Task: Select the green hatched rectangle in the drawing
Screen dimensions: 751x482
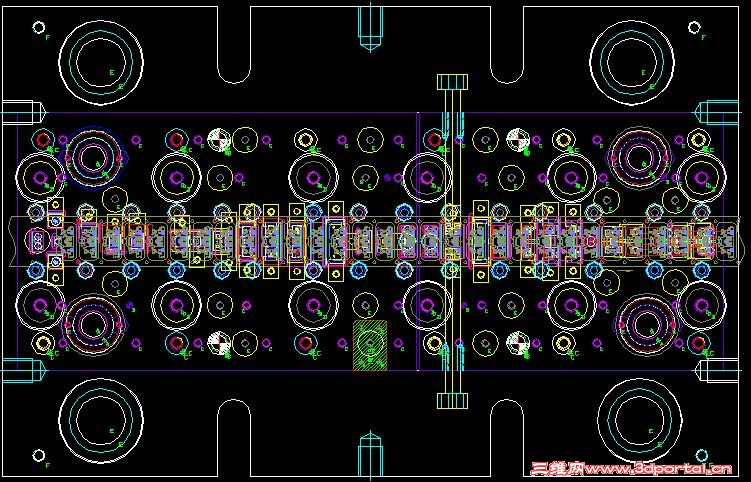Action: (x=370, y=345)
